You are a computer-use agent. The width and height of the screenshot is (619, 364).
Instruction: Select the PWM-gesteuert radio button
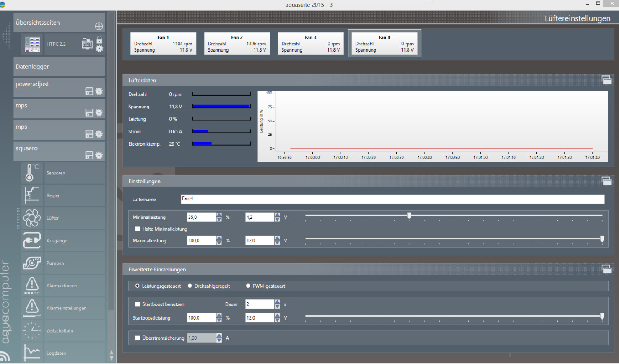(248, 286)
